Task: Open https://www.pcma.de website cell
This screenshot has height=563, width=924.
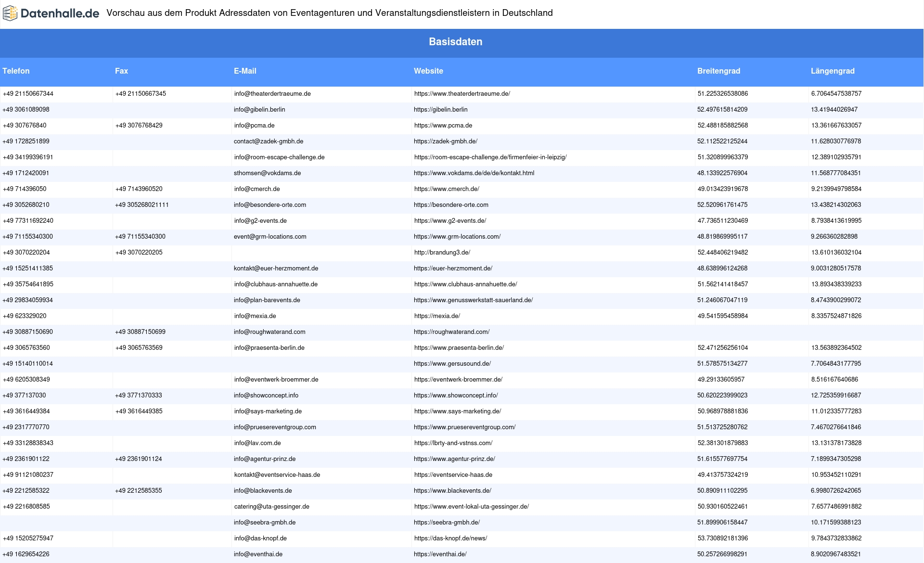Action: pos(443,126)
